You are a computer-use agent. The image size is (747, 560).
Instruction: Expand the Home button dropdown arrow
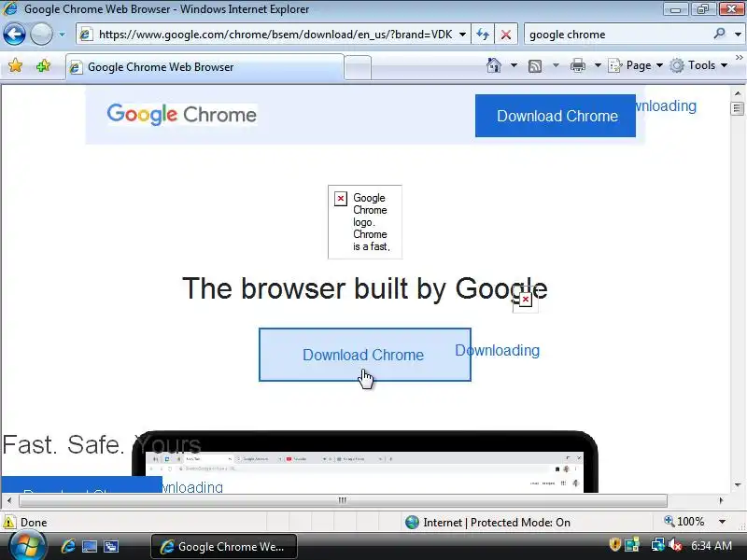pyautogui.click(x=514, y=65)
